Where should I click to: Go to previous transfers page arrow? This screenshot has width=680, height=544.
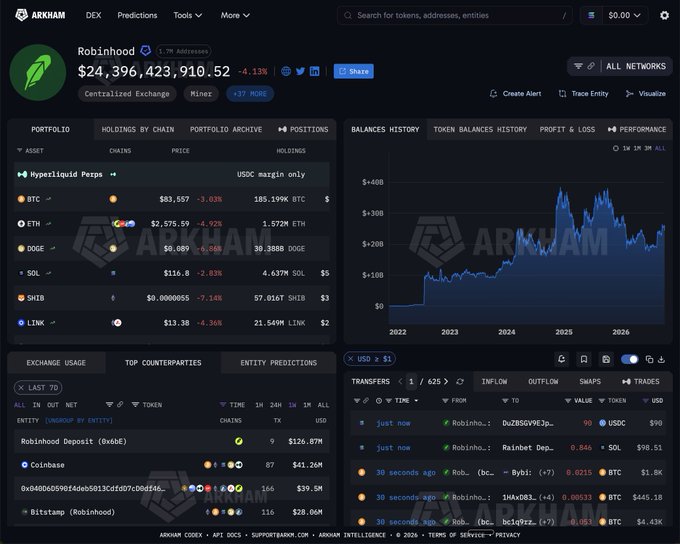[x=400, y=381]
